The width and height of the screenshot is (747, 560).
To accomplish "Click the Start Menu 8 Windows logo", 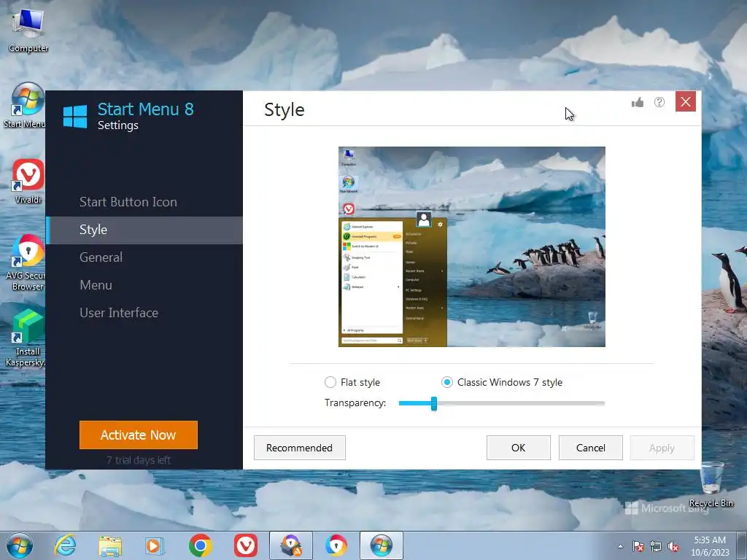I will 75,117.
